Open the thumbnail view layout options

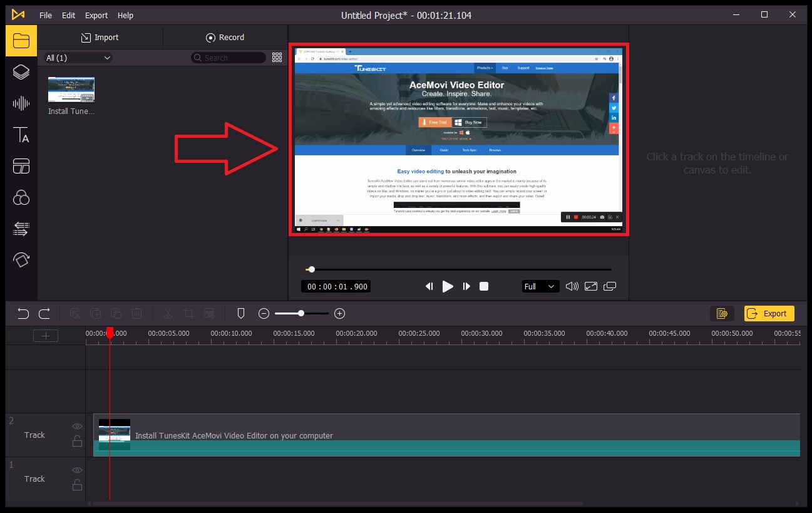click(277, 57)
